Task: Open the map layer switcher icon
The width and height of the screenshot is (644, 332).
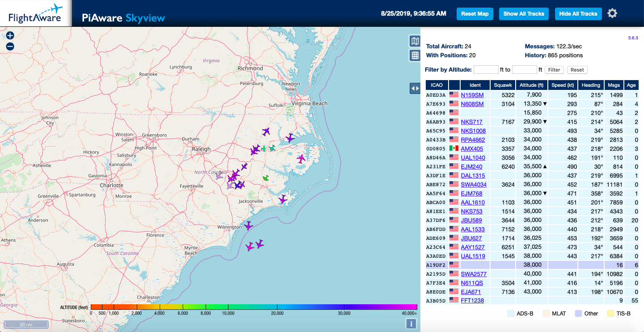Action: (415, 41)
